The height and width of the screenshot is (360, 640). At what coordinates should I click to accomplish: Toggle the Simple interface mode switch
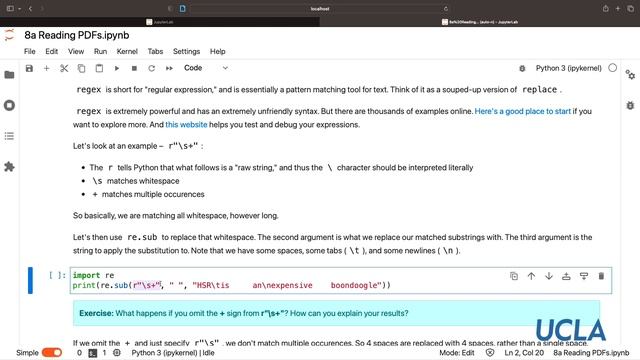52,352
